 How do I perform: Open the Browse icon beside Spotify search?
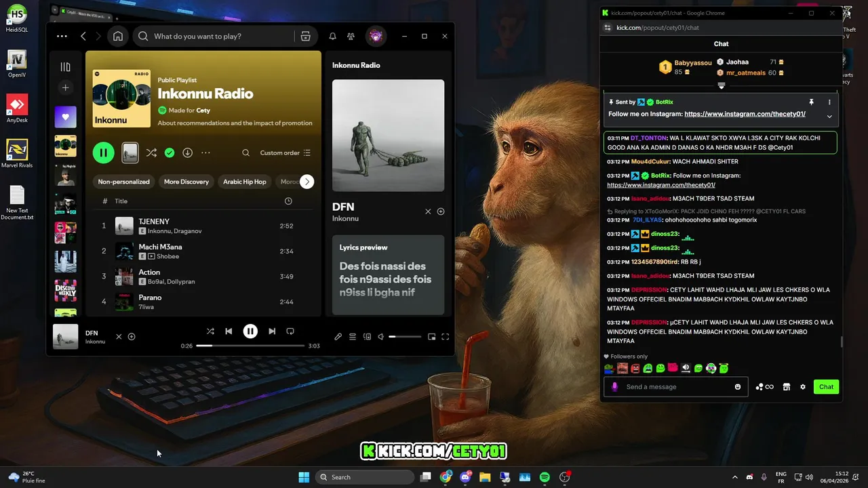(x=305, y=36)
